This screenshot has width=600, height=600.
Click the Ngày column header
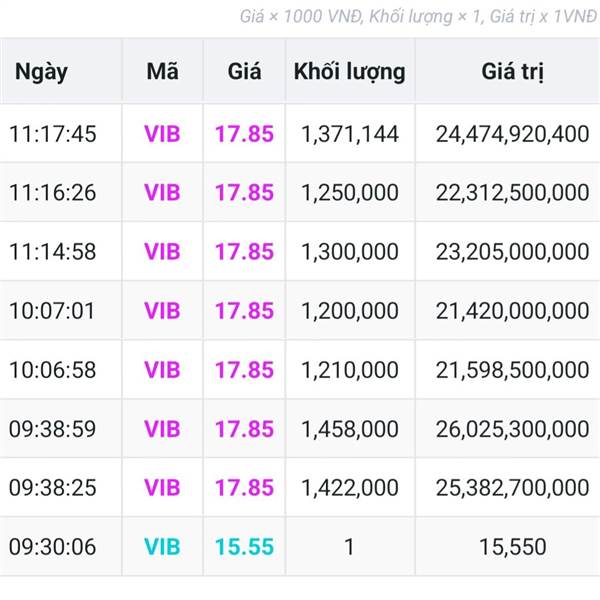42,72
